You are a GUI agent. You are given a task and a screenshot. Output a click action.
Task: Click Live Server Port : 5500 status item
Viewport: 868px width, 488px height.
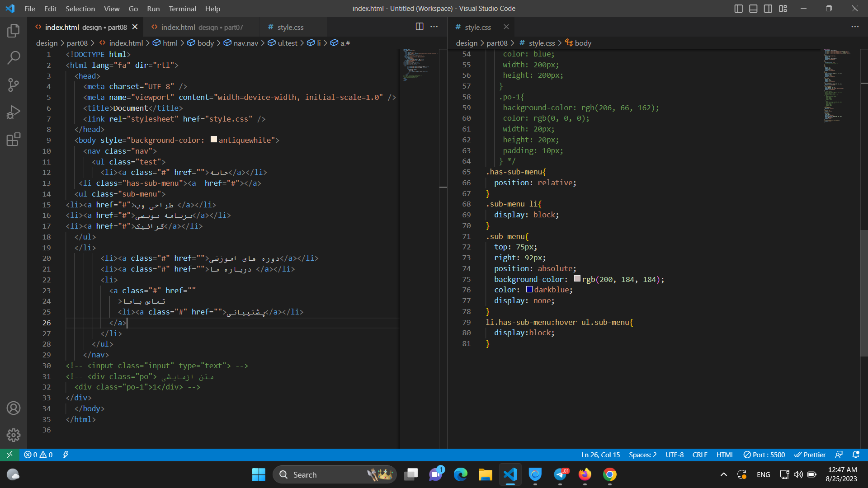point(764,455)
